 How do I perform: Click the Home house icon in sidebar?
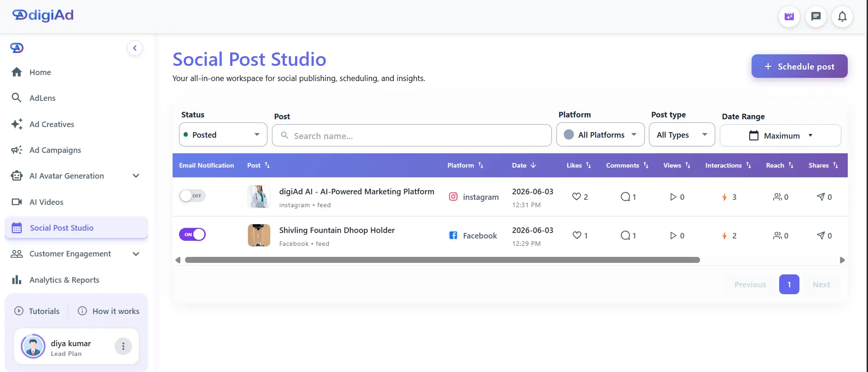point(17,72)
